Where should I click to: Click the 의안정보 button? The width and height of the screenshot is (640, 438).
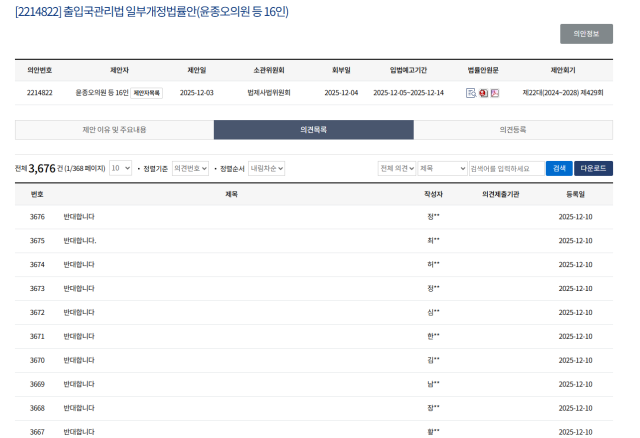[586, 34]
